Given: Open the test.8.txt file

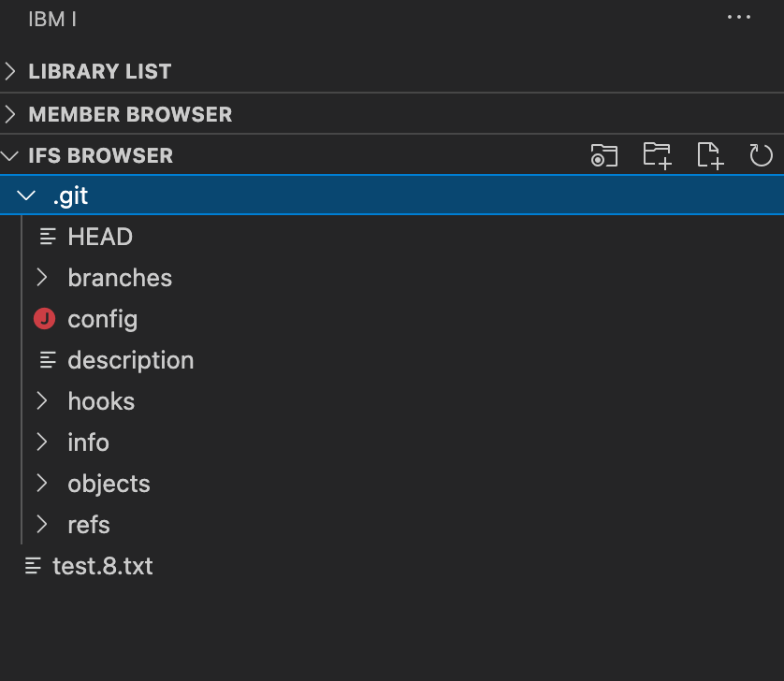Looking at the screenshot, I should click(x=103, y=566).
